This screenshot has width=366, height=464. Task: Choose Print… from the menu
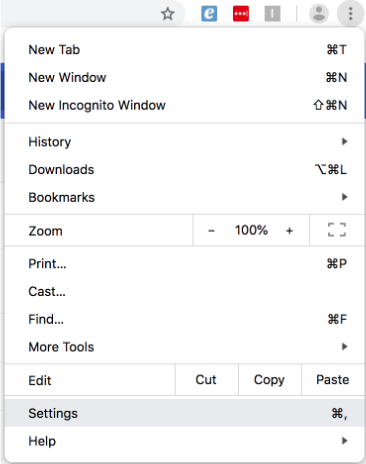click(x=184, y=264)
